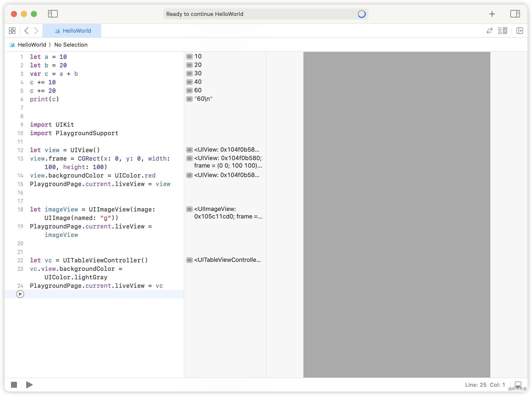Open the editor options lines icon
The height and width of the screenshot is (396, 532).
[x=502, y=31]
